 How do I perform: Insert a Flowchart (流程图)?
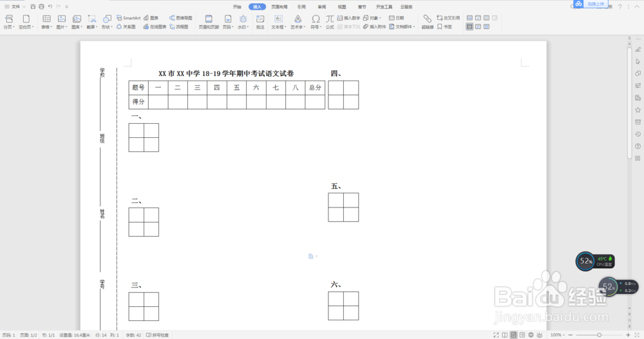click(178, 26)
